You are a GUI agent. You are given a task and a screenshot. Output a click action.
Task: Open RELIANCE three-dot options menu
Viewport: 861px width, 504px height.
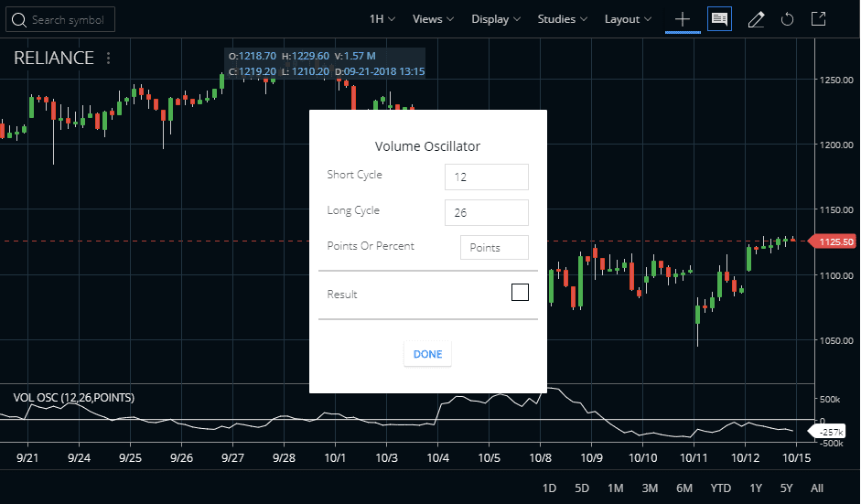[108, 58]
